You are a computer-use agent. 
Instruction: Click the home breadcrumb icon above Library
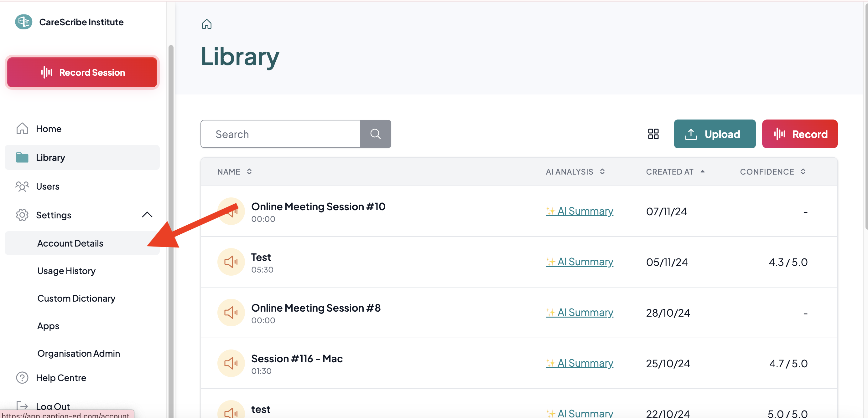coord(206,24)
